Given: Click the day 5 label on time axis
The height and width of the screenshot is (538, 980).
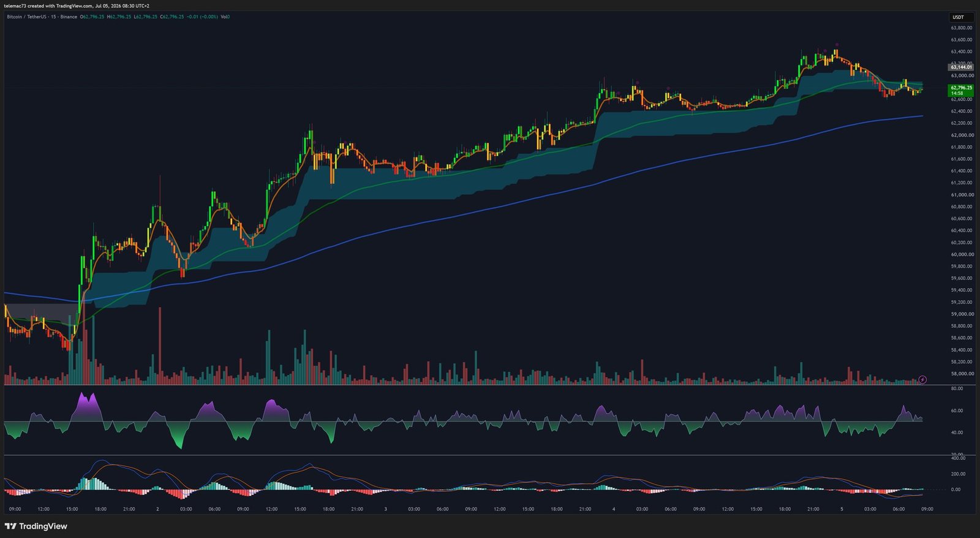Looking at the screenshot, I should pos(842,509).
